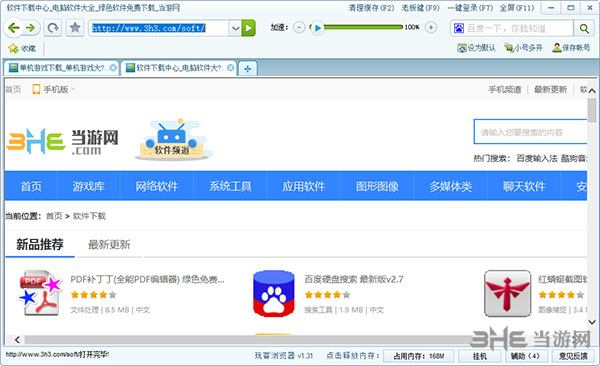Open 首页 in blue navigation bar
The image size is (600, 366).
(x=31, y=186)
